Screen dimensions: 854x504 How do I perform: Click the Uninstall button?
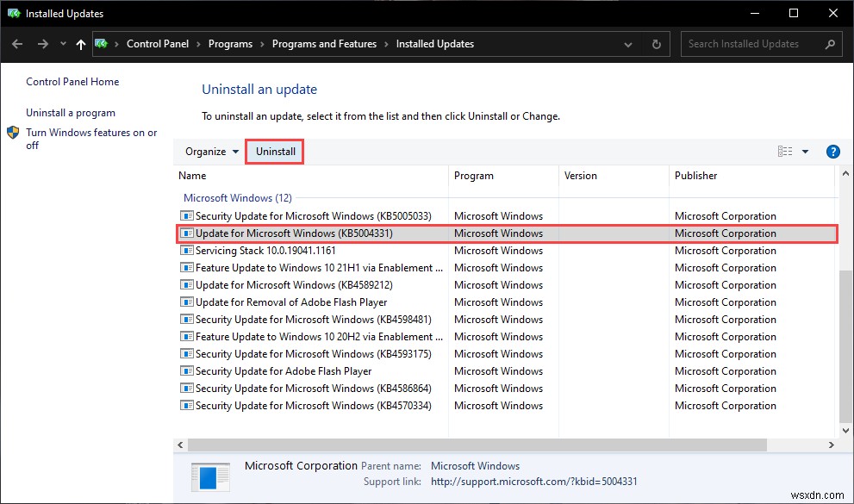[x=274, y=151]
